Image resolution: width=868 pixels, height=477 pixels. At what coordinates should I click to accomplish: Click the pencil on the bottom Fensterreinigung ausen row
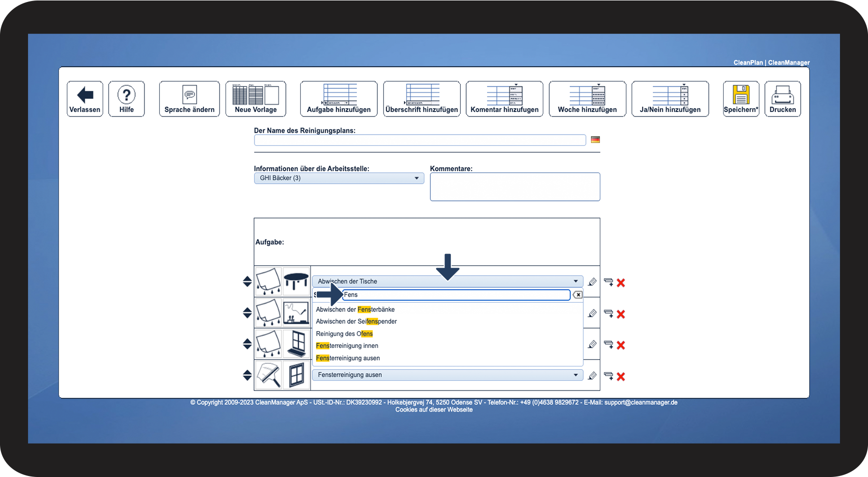pos(592,376)
